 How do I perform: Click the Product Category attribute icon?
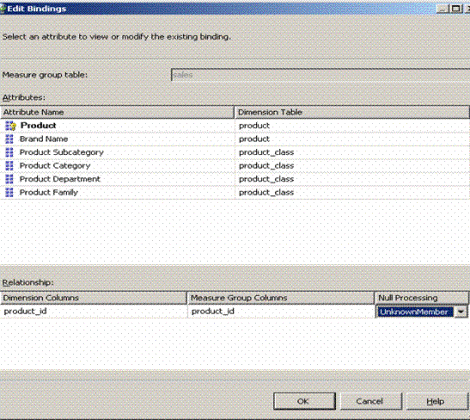[9, 166]
